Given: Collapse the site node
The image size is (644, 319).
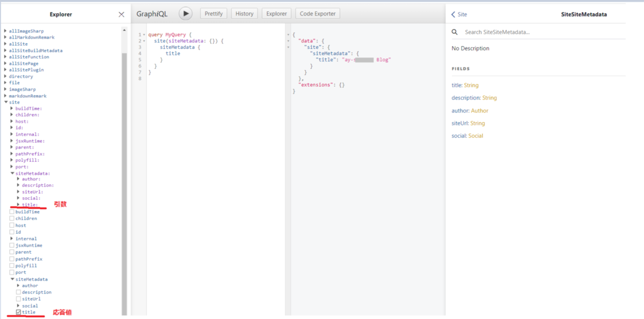Looking at the screenshot, I should [5, 102].
